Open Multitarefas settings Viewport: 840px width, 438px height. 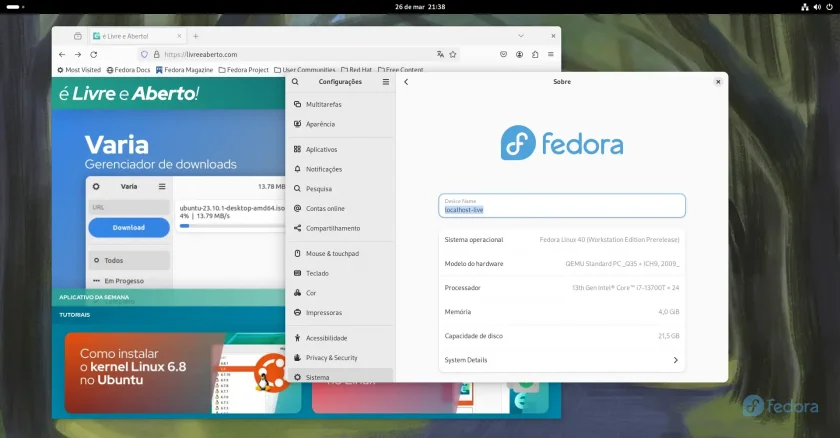tap(341, 104)
